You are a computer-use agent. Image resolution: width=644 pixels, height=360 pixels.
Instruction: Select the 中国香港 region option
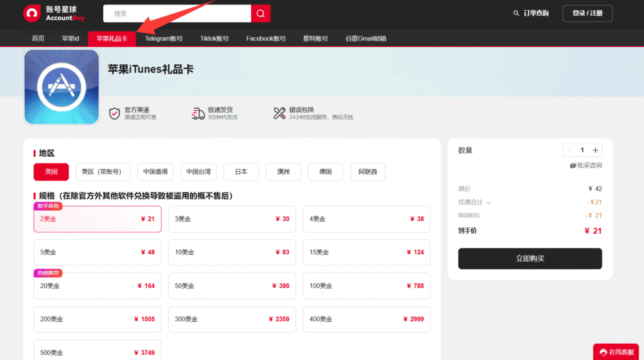[x=155, y=172]
